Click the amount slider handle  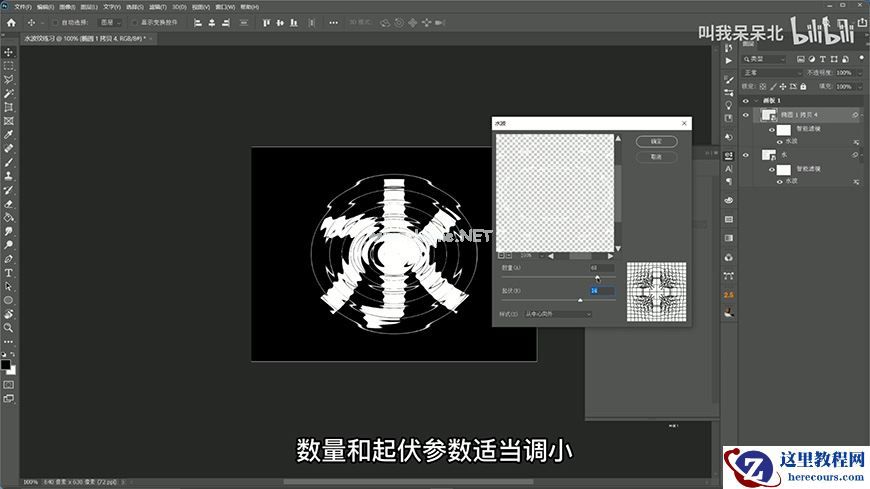click(597, 278)
